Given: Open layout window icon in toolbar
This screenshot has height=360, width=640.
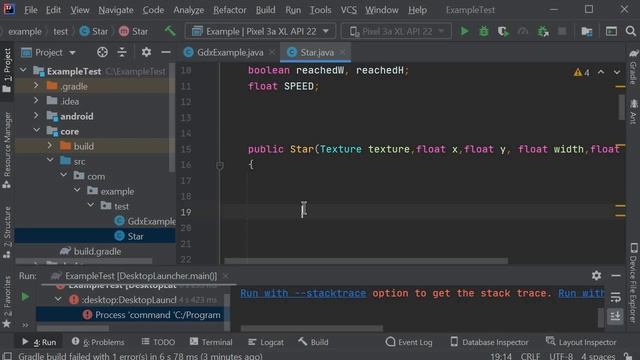Looking at the screenshot, I should 611,31.
